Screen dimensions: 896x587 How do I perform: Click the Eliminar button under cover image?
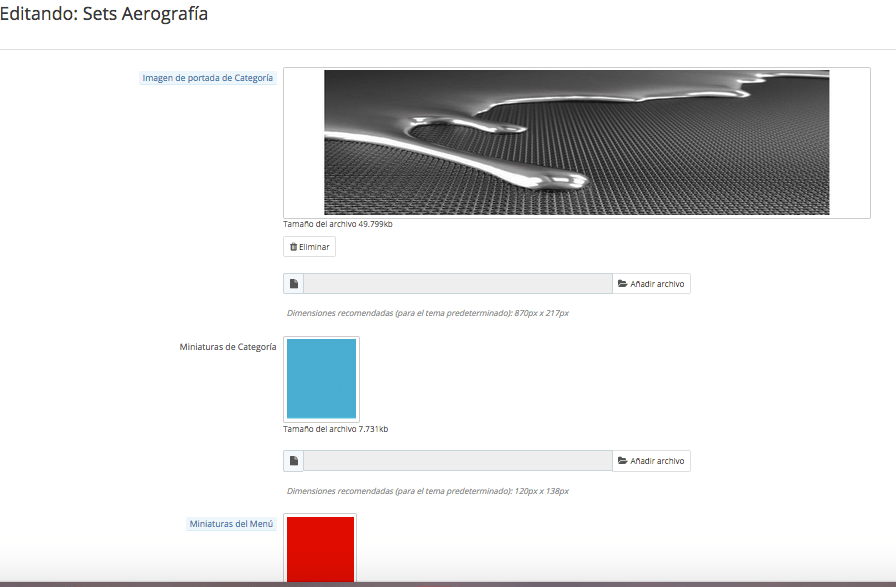(x=309, y=247)
